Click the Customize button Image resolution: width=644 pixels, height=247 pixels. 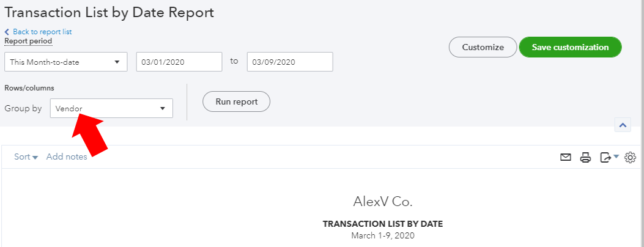click(483, 47)
